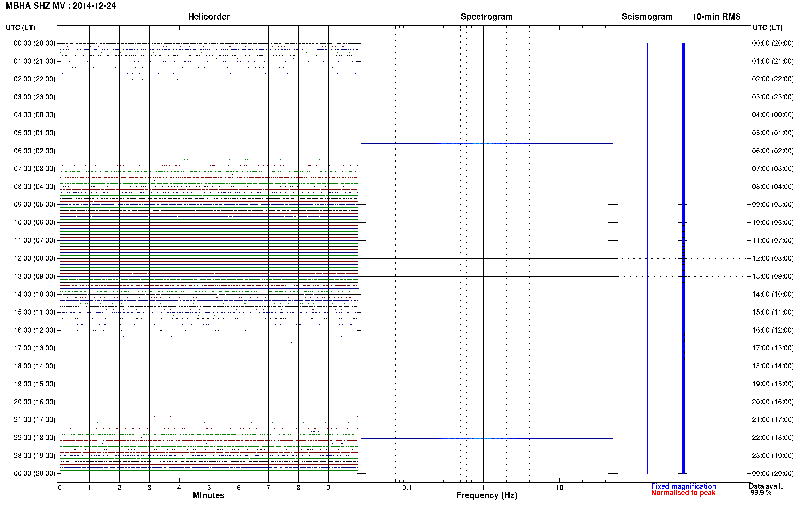Screen dimensions: 812x508
Task: Select the 7 tick on the Minutes axis
Action: tap(269, 488)
